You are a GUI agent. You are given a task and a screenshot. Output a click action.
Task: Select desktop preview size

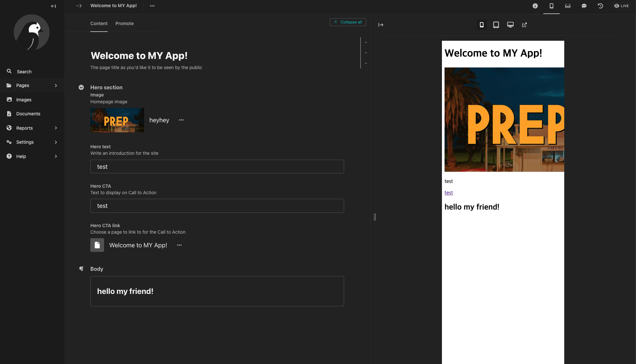pos(510,25)
